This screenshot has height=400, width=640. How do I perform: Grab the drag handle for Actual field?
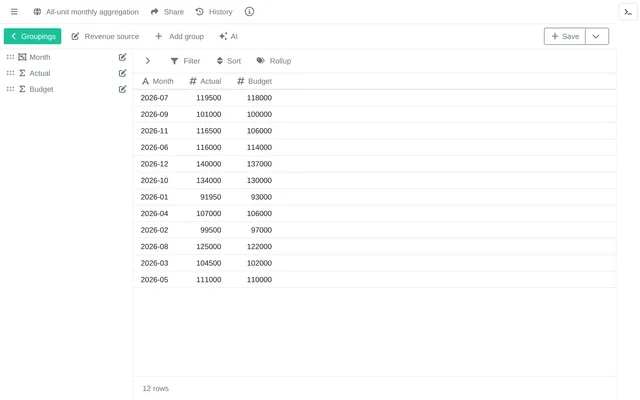pyautogui.click(x=10, y=73)
